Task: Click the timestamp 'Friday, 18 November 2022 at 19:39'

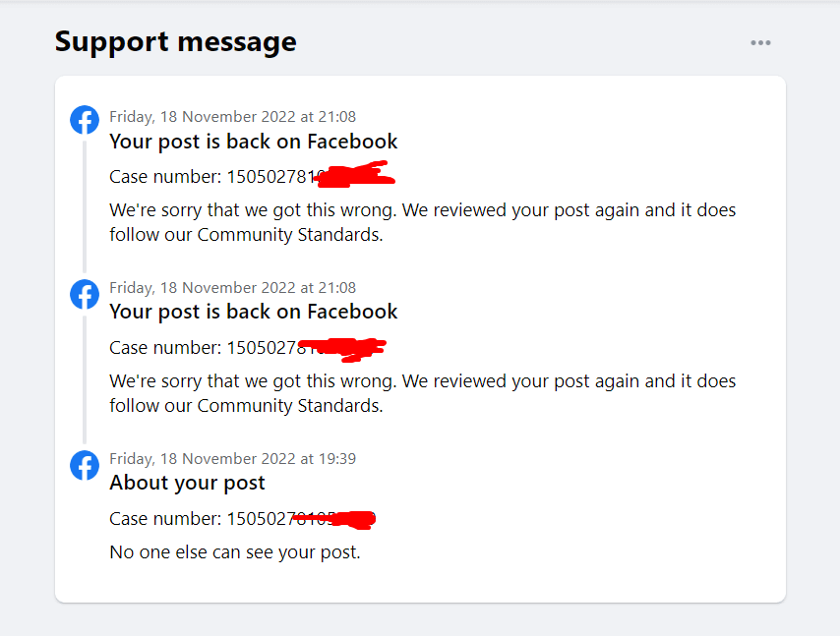Action: coord(233,458)
